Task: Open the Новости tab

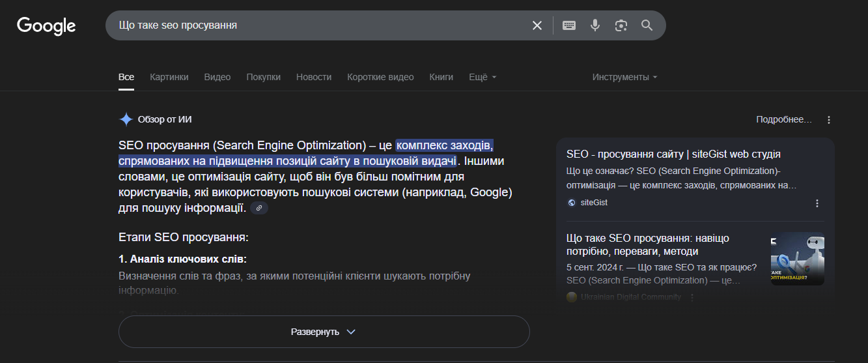Action: (314, 77)
